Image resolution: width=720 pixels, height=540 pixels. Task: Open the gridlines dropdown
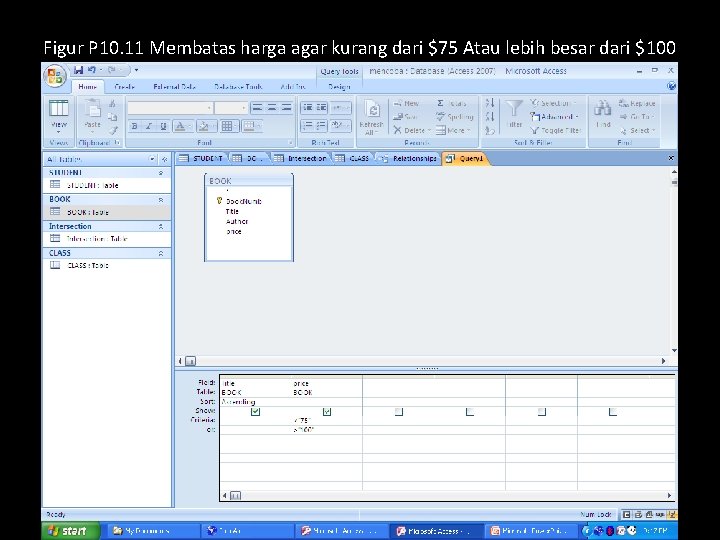click(236, 126)
